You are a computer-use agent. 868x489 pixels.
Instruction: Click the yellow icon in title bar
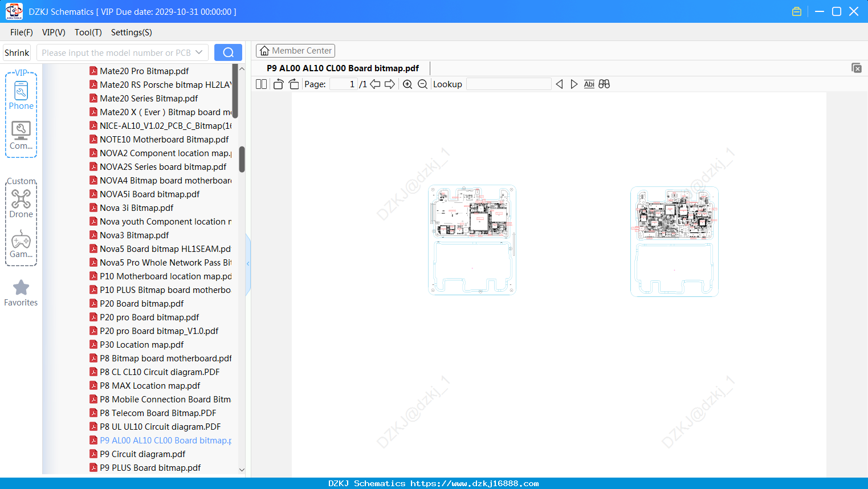[x=797, y=11]
